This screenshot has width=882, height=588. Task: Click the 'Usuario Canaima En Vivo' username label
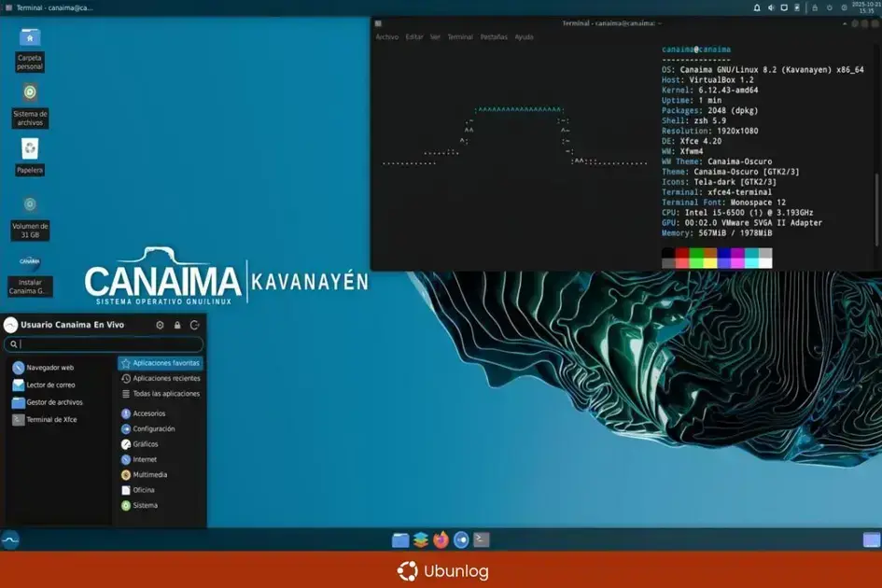coord(72,325)
